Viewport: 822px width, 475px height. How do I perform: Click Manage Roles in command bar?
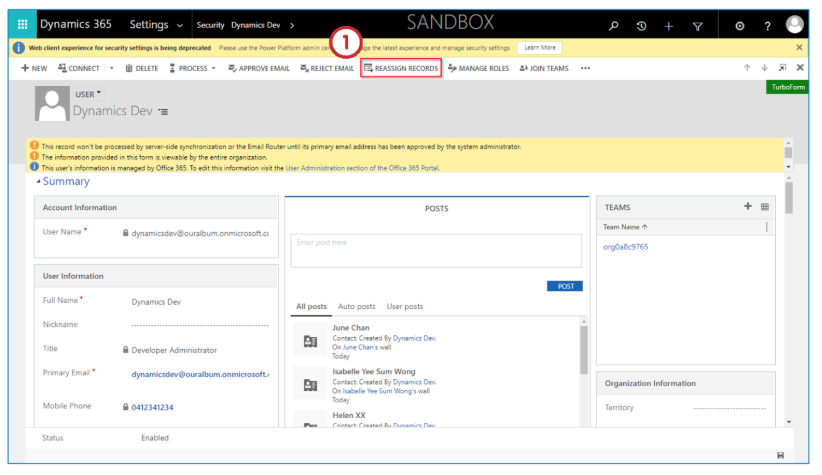478,68
